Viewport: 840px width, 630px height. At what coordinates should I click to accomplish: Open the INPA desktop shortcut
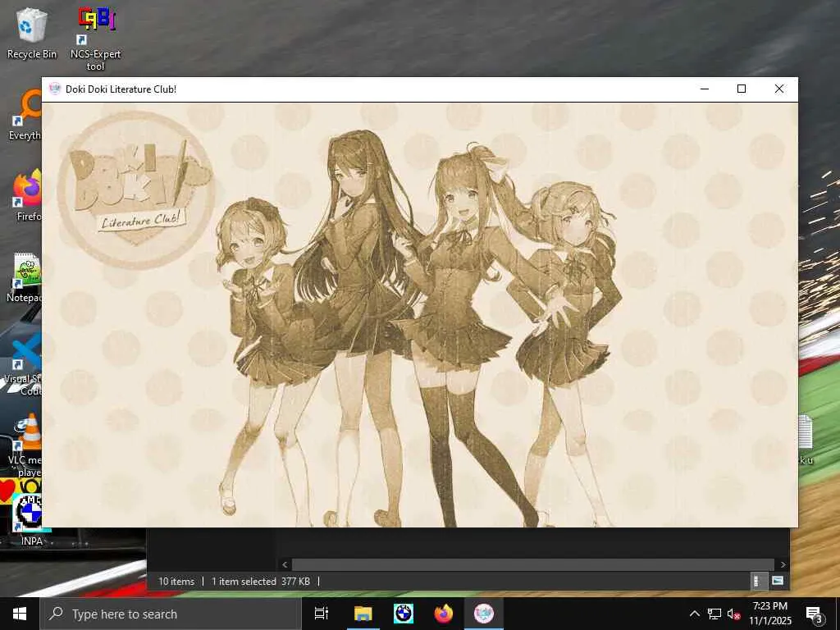coord(31,519)
